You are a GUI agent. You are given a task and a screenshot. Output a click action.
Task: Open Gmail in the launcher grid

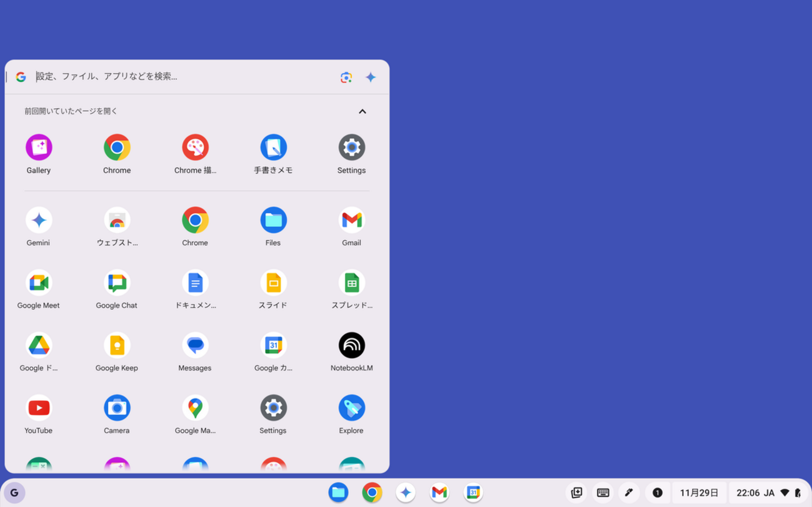point(351,220)
